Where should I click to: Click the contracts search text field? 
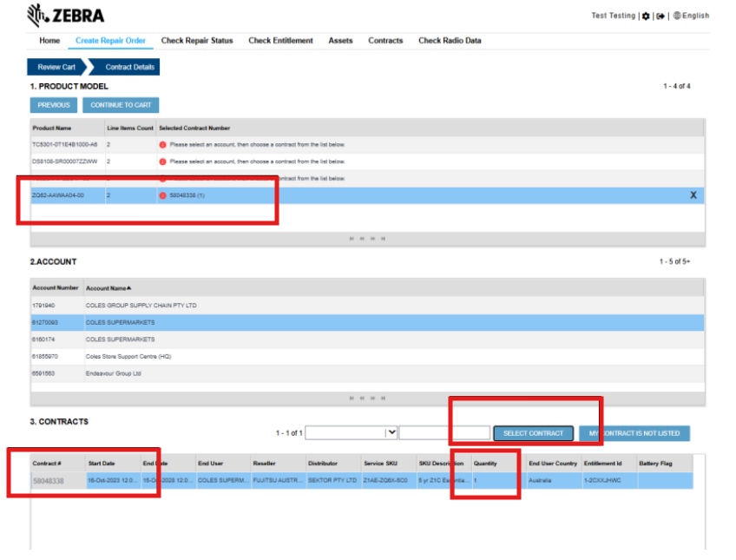coord(444,432)
